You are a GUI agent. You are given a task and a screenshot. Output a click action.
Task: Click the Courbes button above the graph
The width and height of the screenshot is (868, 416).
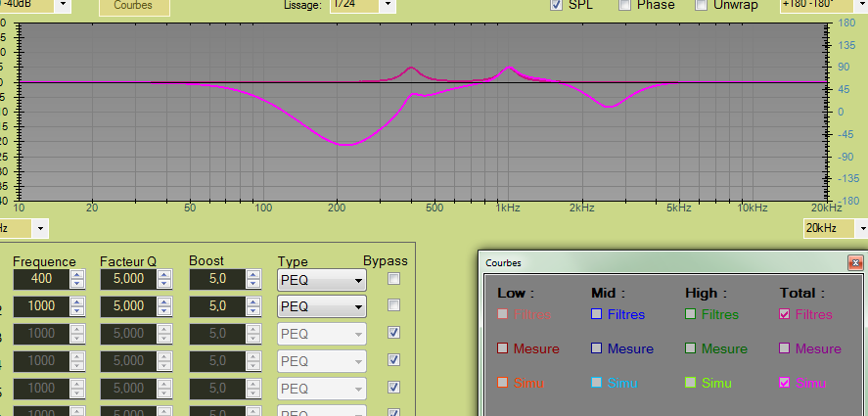point(134,5)
